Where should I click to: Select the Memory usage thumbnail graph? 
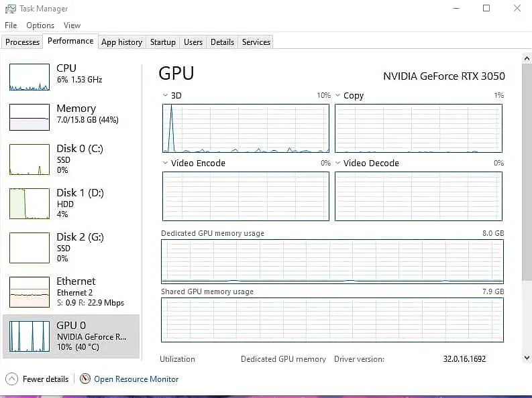click(x=30, y=117)
